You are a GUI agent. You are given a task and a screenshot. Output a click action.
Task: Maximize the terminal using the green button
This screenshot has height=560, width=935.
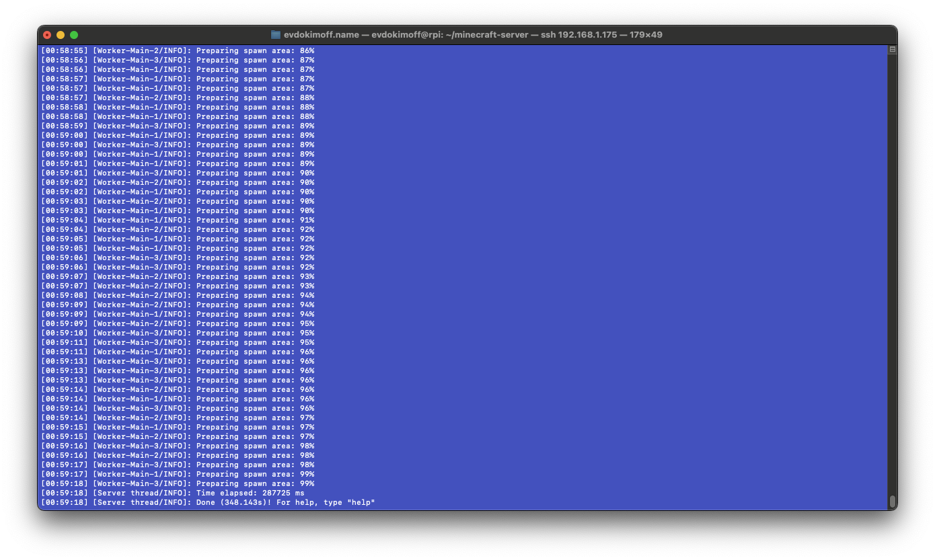tap(74, 35)
